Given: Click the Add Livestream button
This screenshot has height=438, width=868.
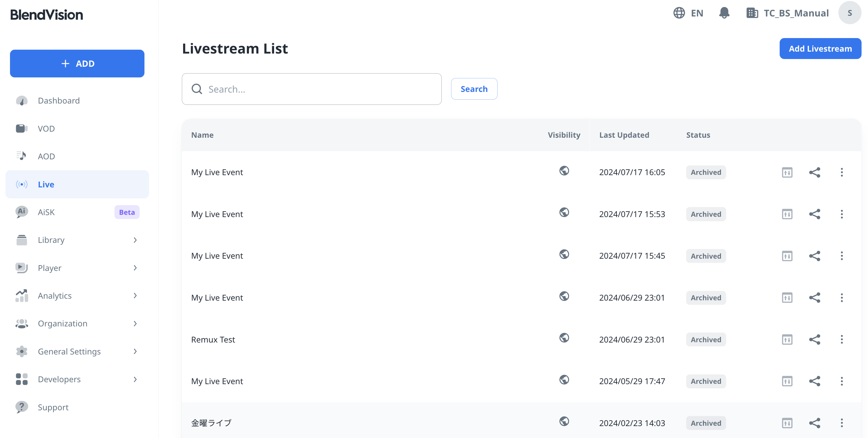Looking at the screenshot, I should click(x=820, y=49).
